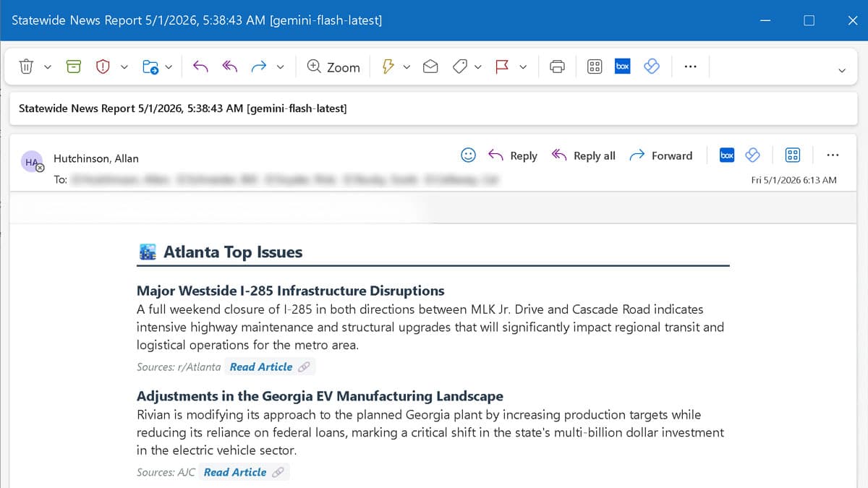868x488 pixels.
Task: Categorize the message with the tag icon
Action: [459, 67]
